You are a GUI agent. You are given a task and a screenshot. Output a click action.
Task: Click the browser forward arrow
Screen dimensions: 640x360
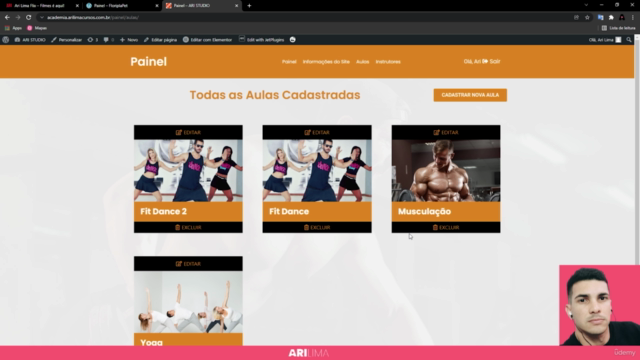click(x=18, y=18)
